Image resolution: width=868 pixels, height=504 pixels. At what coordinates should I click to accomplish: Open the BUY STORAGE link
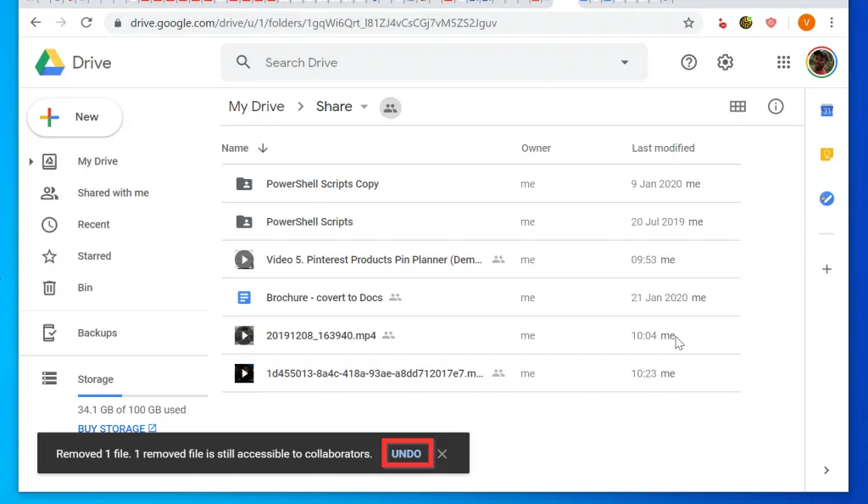click(112, 428)
